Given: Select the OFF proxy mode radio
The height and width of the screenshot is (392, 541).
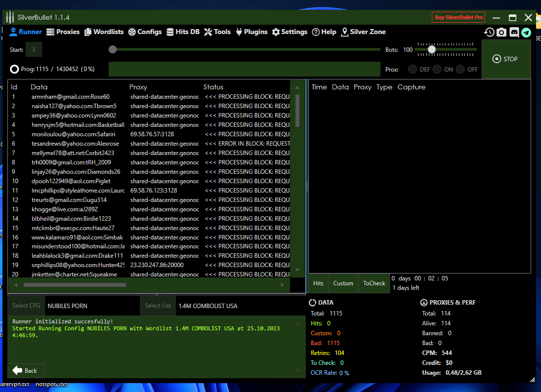Looking at the screenshot, I should click(x=460, y=69).
